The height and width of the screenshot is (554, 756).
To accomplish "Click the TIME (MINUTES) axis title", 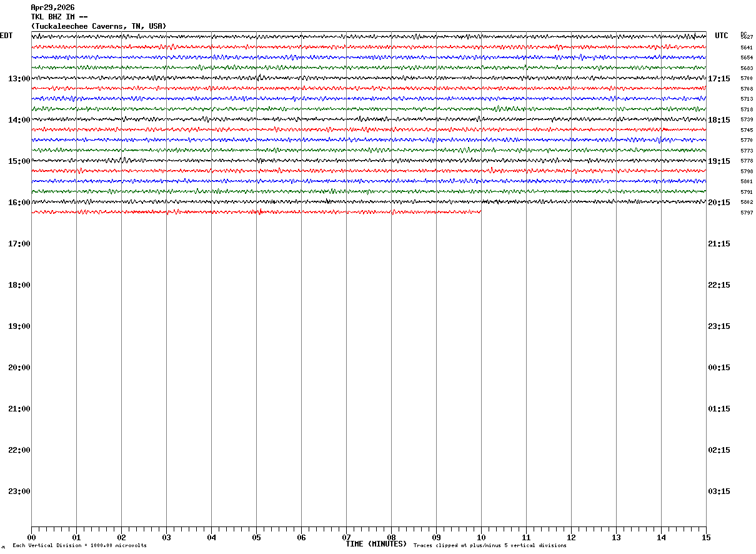I will tap(376, 544).
